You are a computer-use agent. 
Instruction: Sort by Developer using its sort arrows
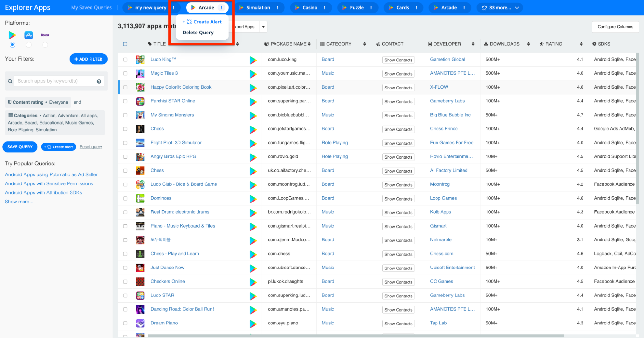473,44
